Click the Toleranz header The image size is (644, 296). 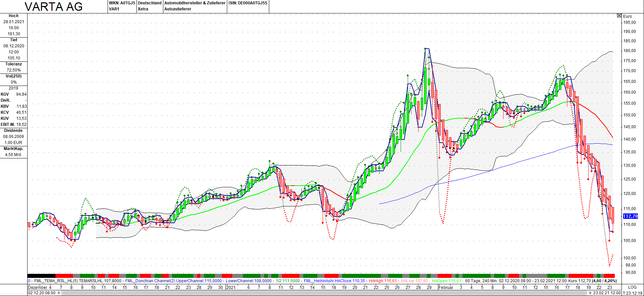(x=13, y=64)
